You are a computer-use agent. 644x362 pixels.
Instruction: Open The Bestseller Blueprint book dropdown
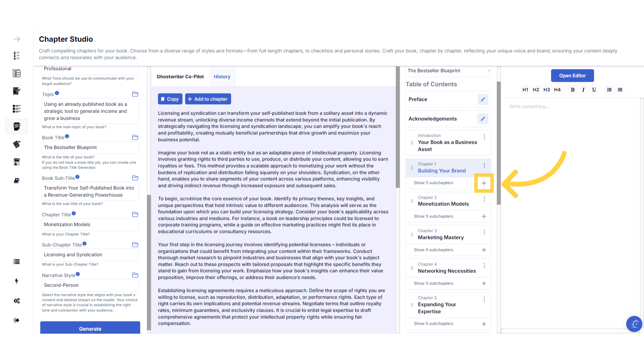[448, 71]
